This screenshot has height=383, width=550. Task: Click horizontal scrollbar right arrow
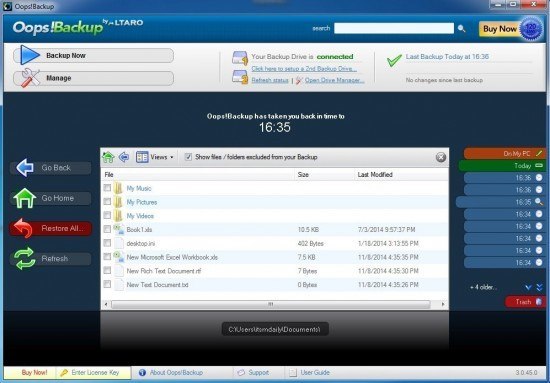[443, 304]
